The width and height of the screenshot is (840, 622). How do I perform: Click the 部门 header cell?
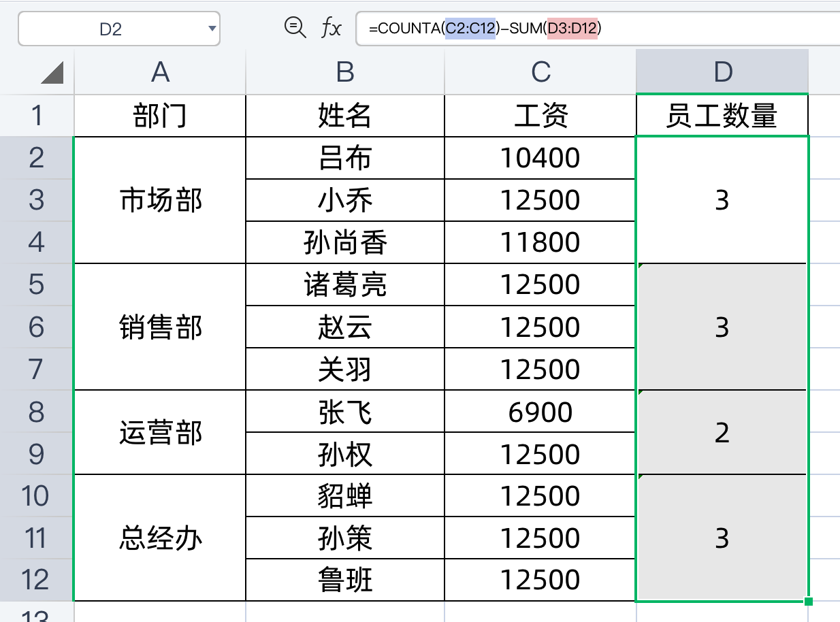(x=160, y=116)
